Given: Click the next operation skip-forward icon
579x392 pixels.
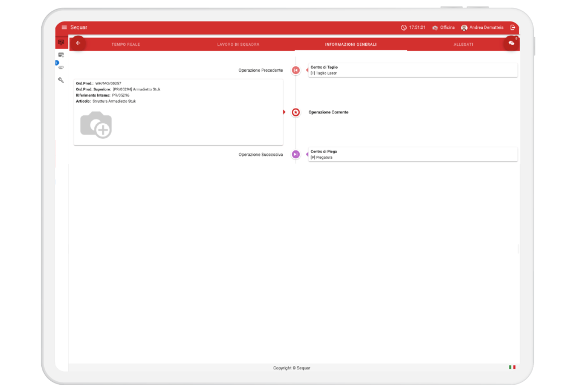Looking at the screenshot, I should pos(296,154).
